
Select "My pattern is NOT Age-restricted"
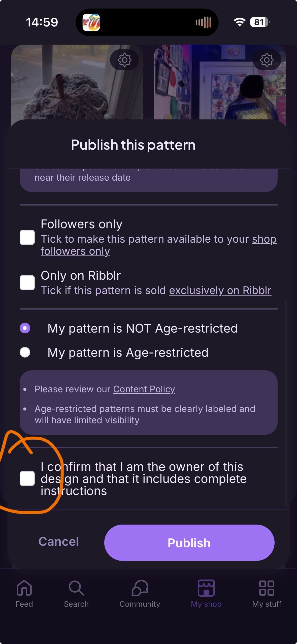(x=25, y=328)
